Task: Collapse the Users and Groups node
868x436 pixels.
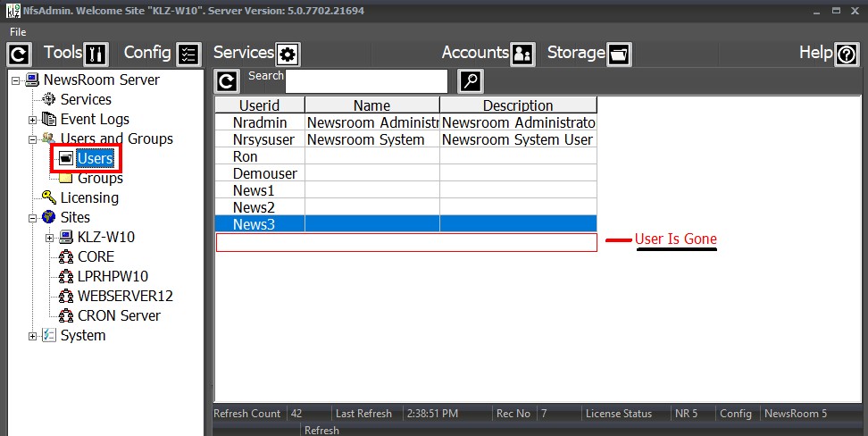Action: [33, 139]
